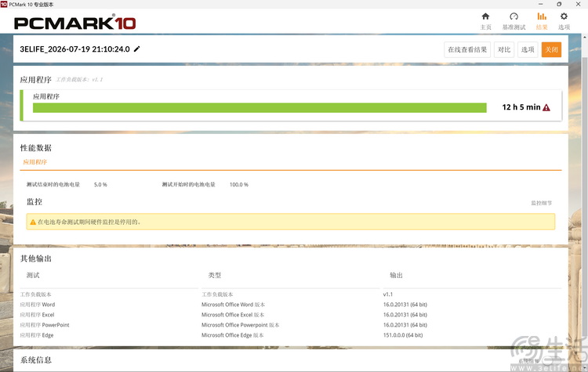Viewport: 588px width, 372px height.
Task: Click the Microsoft Office Excel 版本 cell
Action: 233,315
